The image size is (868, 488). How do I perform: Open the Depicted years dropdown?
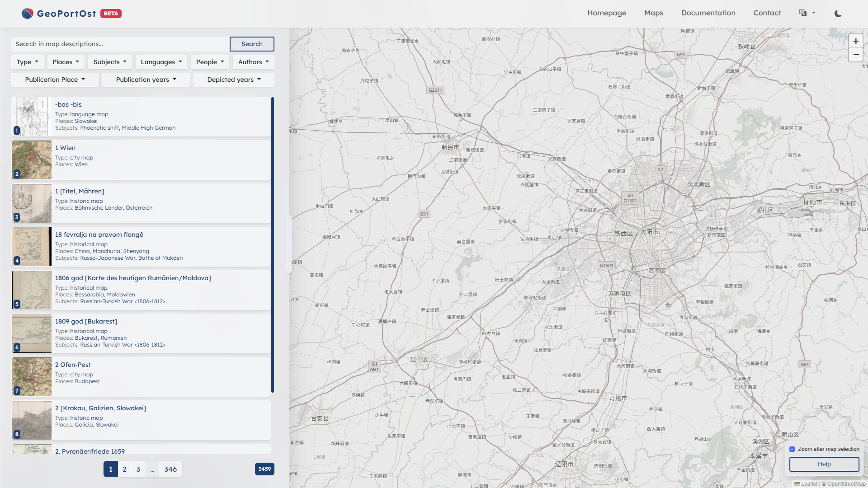click(x=234, y=80)
